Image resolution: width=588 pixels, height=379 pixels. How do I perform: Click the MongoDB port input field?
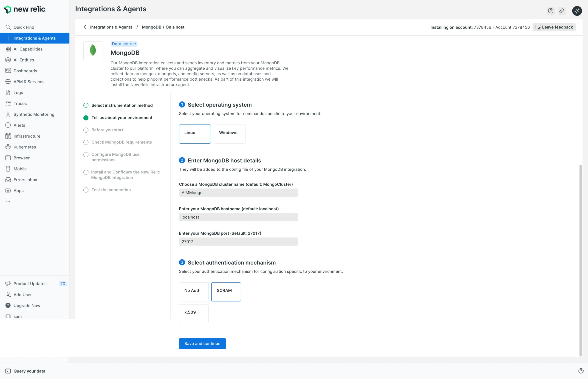click(238, 241)
